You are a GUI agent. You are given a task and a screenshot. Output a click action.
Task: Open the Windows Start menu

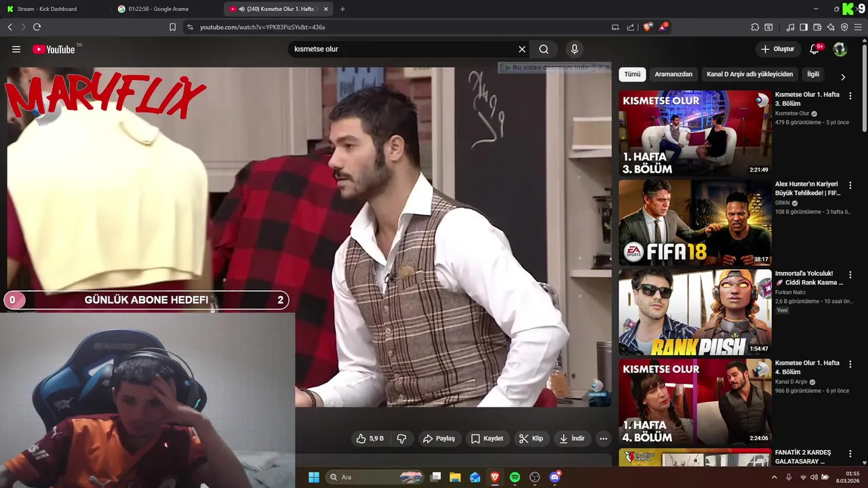coord(314,477)
